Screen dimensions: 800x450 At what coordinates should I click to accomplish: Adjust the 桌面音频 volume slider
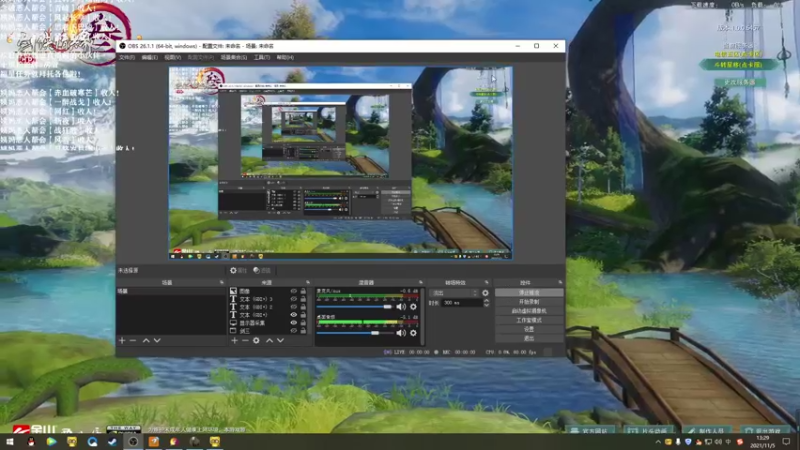pos(354,333)
